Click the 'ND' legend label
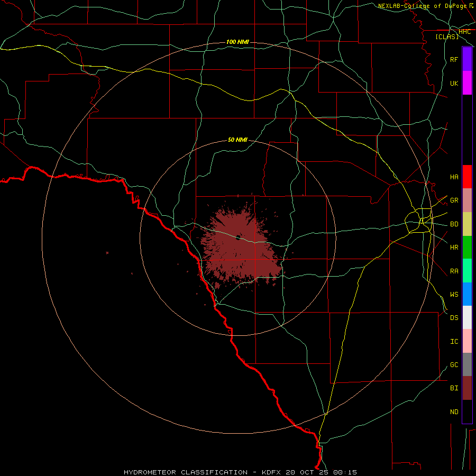 (454, 412)
